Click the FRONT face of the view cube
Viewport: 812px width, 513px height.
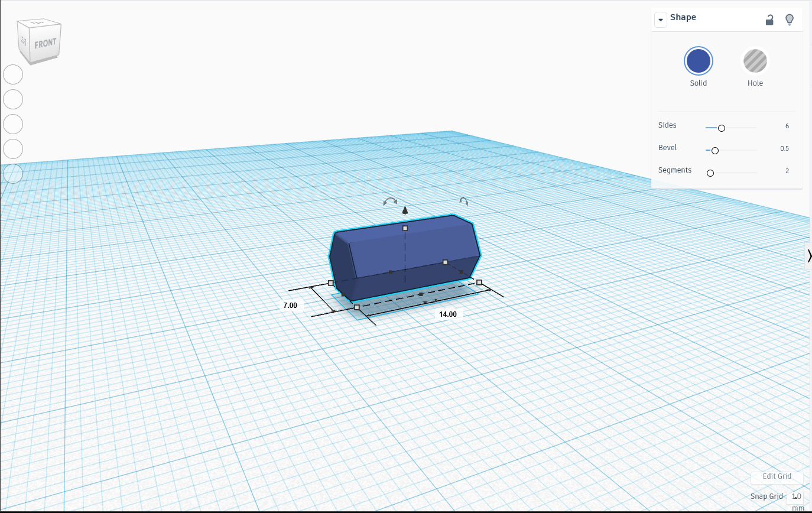46,43
